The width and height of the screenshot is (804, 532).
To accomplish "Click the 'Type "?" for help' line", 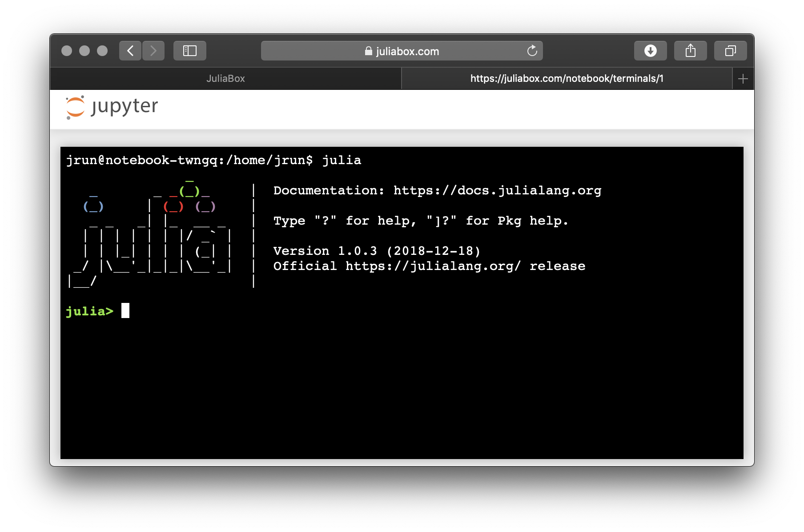I will pyautogui.click(x=421, y=221).
